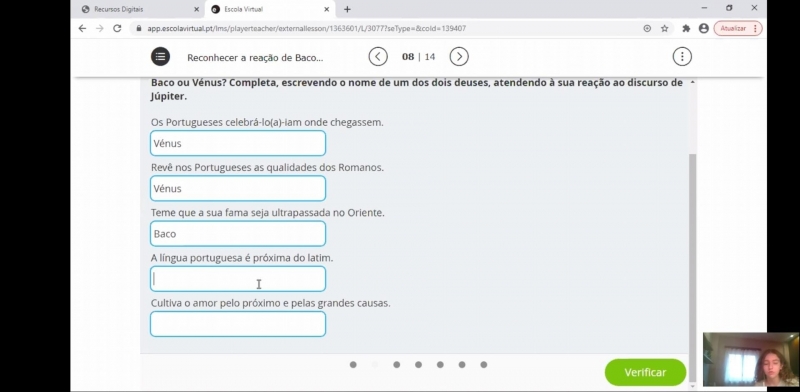Click the address bar URL
Image resolution: width=800 pixels, height=392 pixels.
click(x=307, y=29)
